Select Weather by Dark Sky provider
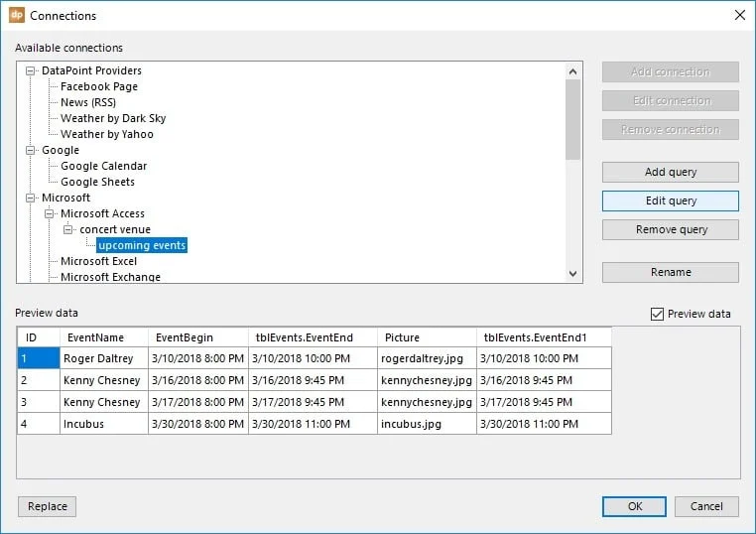 pyautogui.click(x=113, y=118)
